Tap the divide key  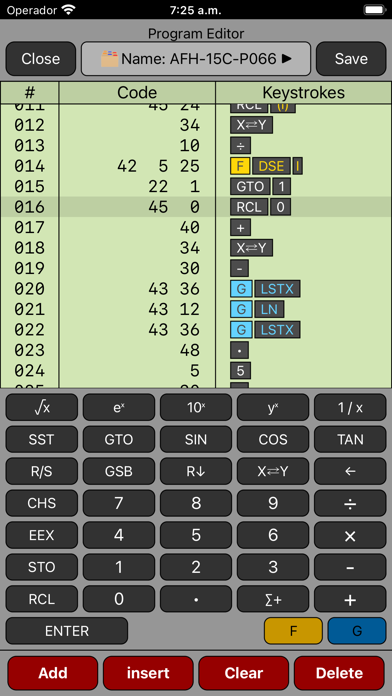350,503
